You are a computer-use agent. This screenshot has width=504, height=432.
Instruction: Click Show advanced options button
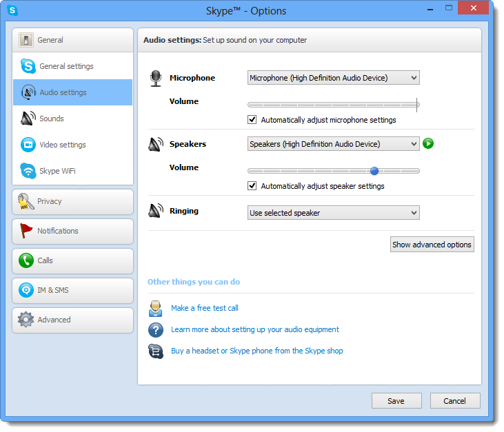432,245
